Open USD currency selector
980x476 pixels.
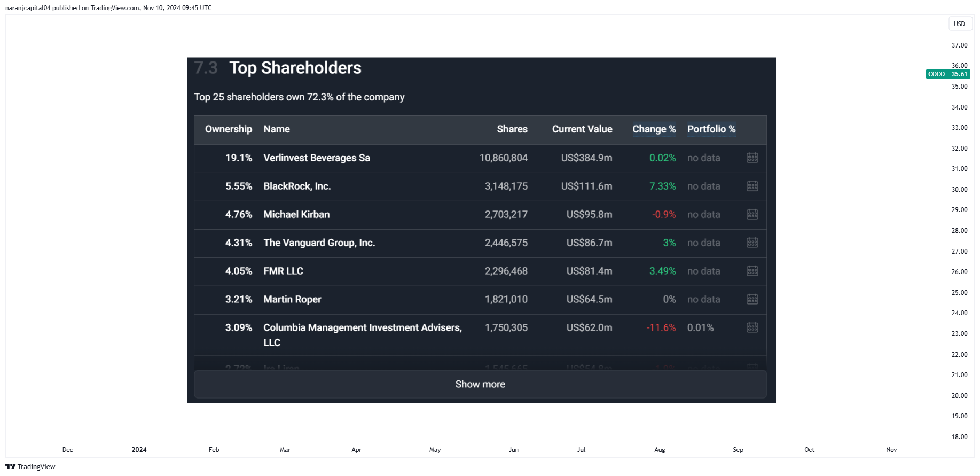(x=960, y=24)
